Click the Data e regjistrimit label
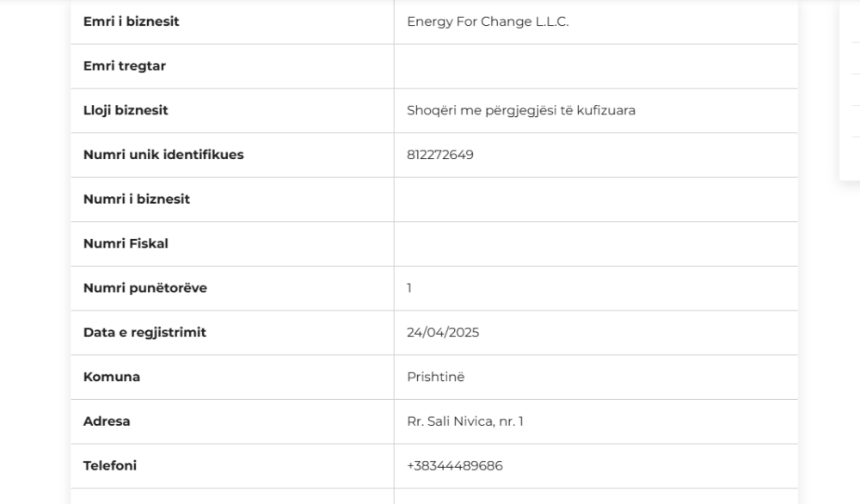Viewport: 860px width, 504px height. pyautogui.click(x=144, y=332)
